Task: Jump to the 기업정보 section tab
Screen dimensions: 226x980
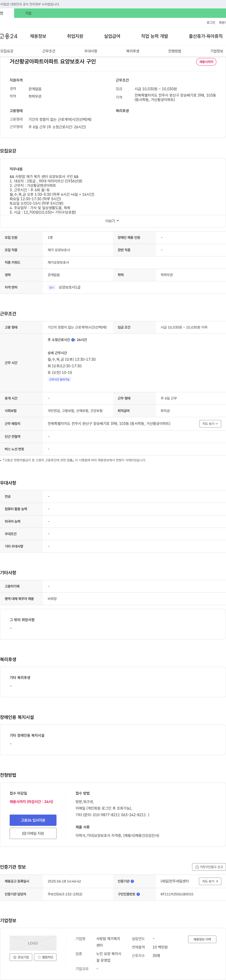Action: [217, 51]
